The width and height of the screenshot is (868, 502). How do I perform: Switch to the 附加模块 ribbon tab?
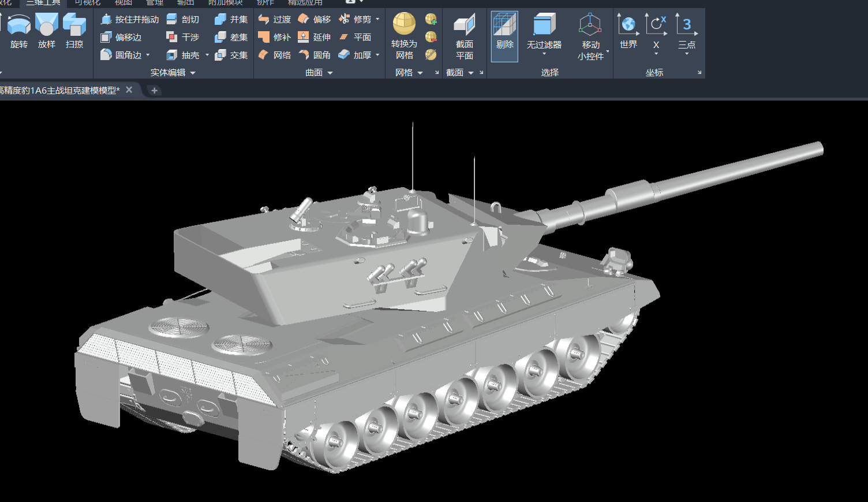226,3
